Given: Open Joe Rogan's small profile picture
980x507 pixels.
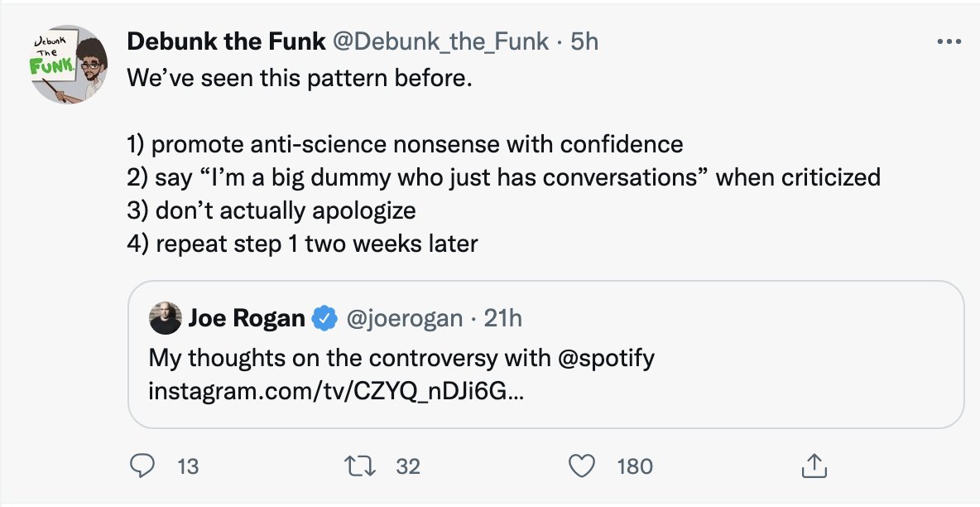Looking at the screenshot, I should tap(166, 318).
